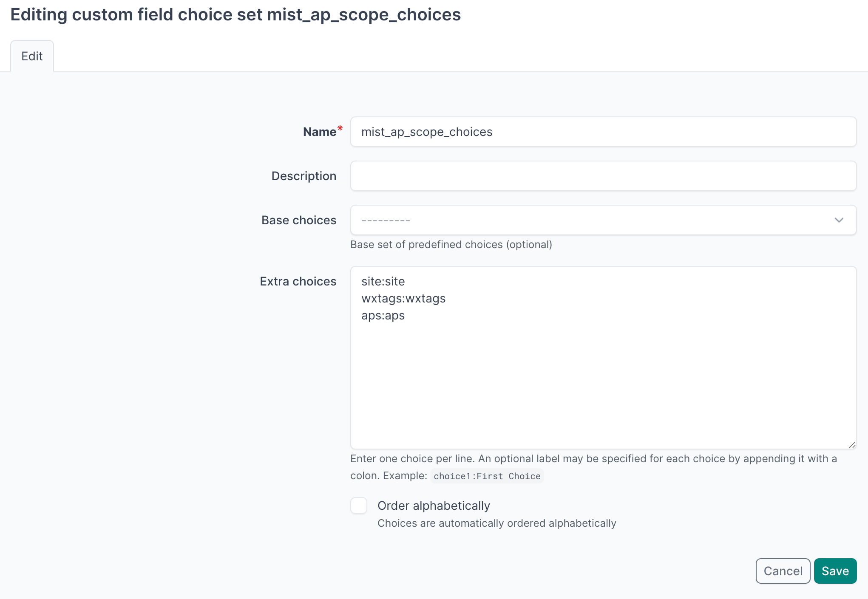Click the textarea resize handle corner

pyautogui.click(x=852, y=445)
